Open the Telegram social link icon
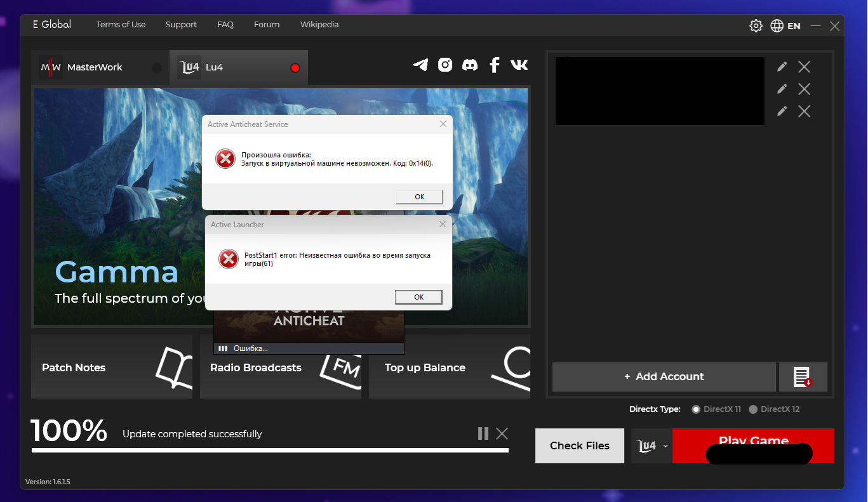The width and height of the screenshot is (868, 502). click(x=420, y=65)
